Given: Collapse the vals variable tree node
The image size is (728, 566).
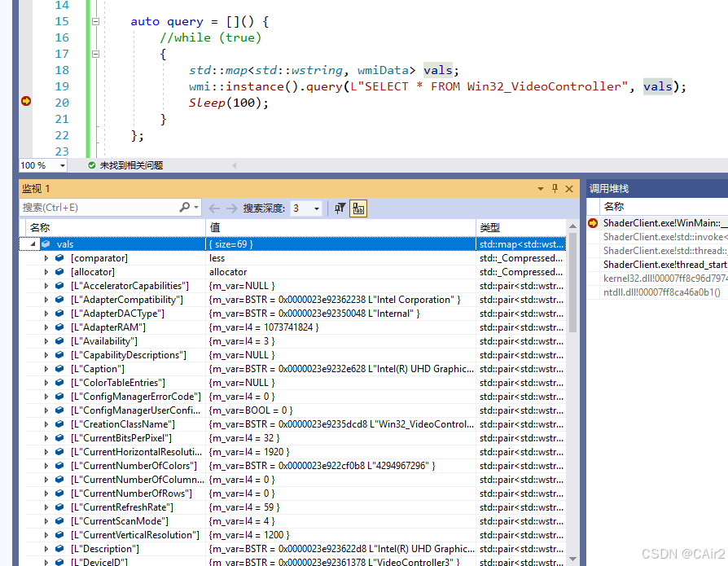Looking at the screenshot, I should click(x=33, y=244).
